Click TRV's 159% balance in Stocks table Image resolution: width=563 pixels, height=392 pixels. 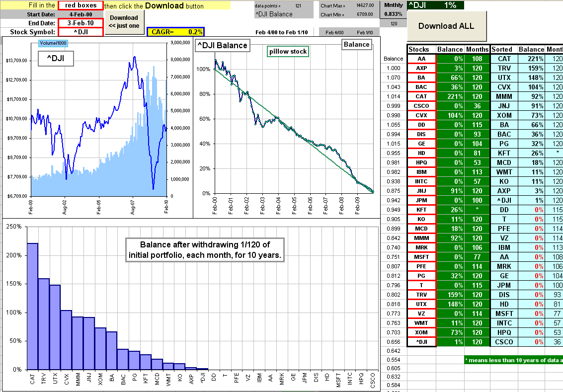coord(450,295)
